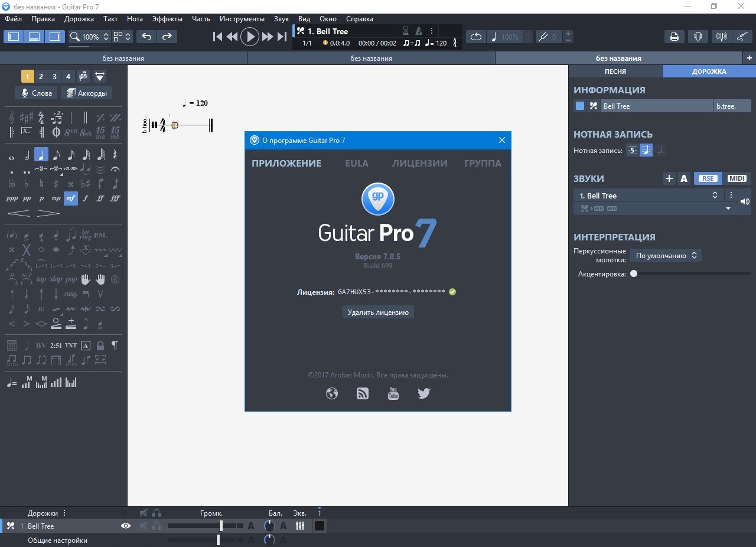
Task: Select voice 2 in edit palette
Action: click(41, 76)
